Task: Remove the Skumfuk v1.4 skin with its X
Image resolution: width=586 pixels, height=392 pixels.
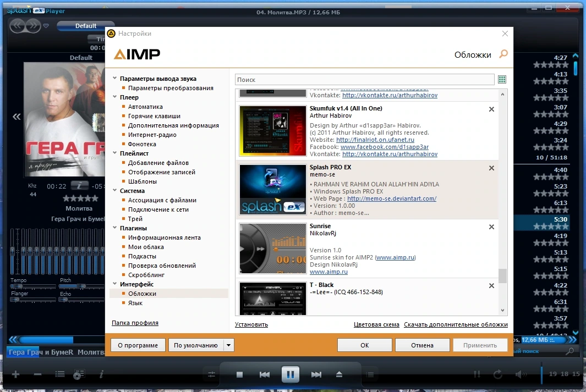Action: tap(491, 109)
